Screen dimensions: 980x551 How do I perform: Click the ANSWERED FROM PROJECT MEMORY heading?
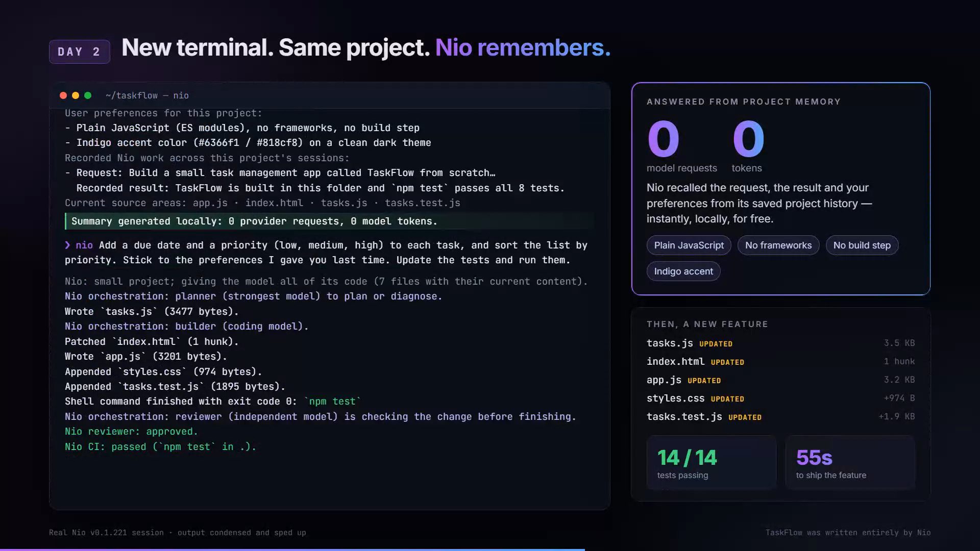click(x=744, y=102)
